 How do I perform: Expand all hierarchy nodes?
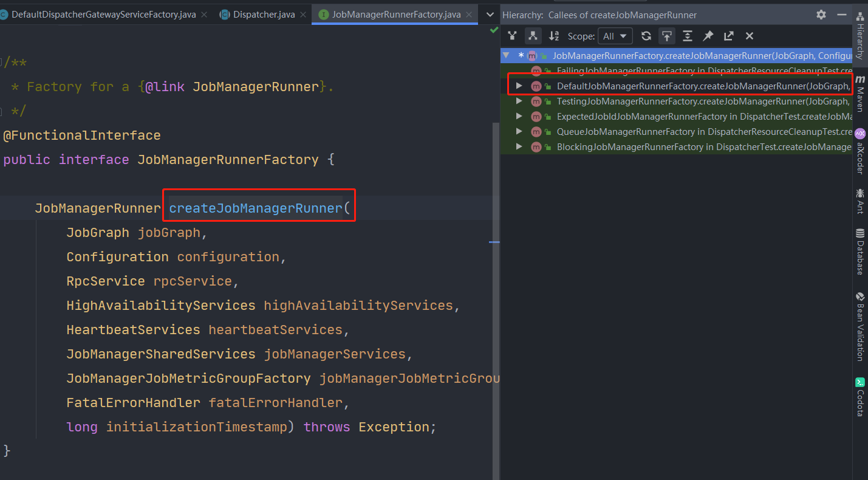[687, 36]
